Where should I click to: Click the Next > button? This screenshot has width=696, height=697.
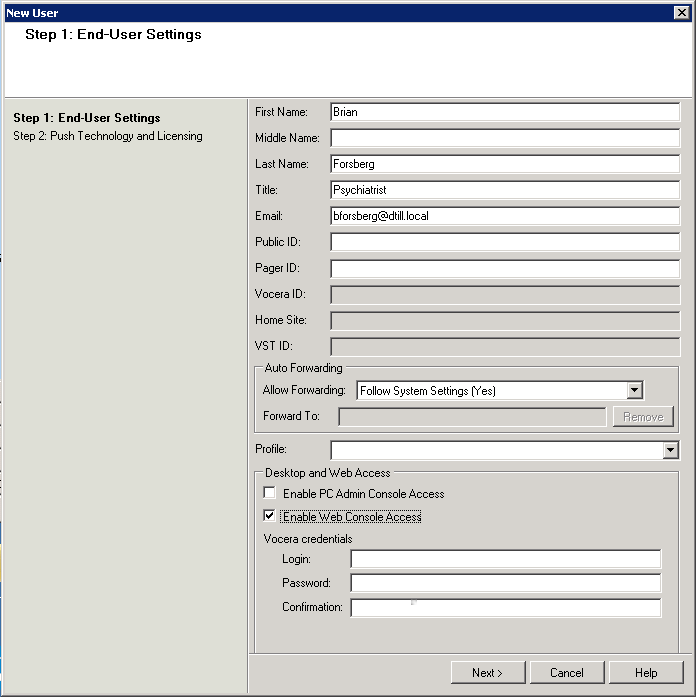[x=488, y=672]
